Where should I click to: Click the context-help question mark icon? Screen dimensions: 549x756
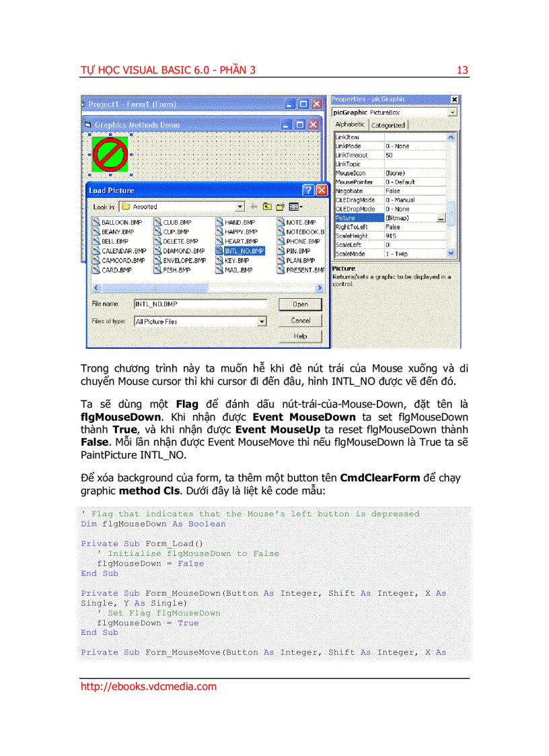(x=308, y=191)
